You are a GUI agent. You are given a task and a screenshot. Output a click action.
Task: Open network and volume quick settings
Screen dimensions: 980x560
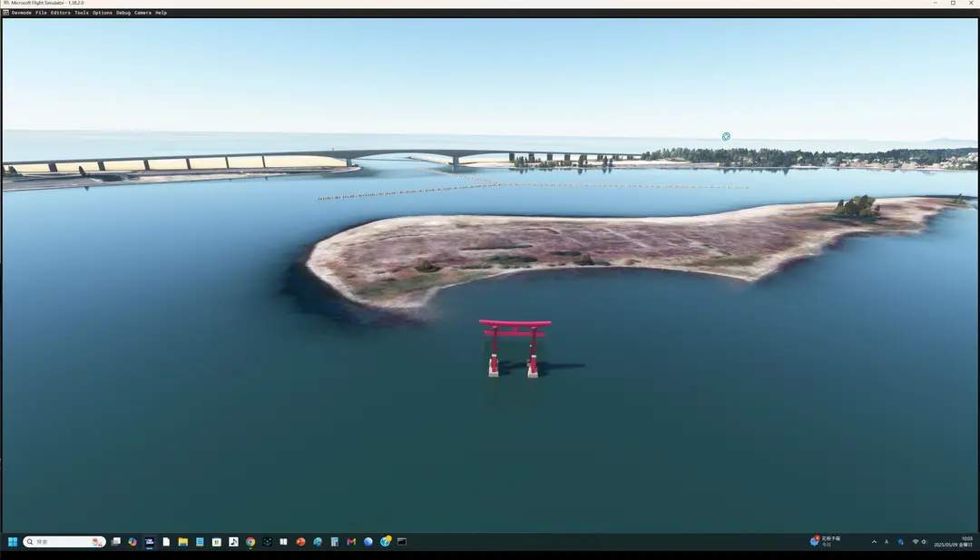[x=919, y=542]
